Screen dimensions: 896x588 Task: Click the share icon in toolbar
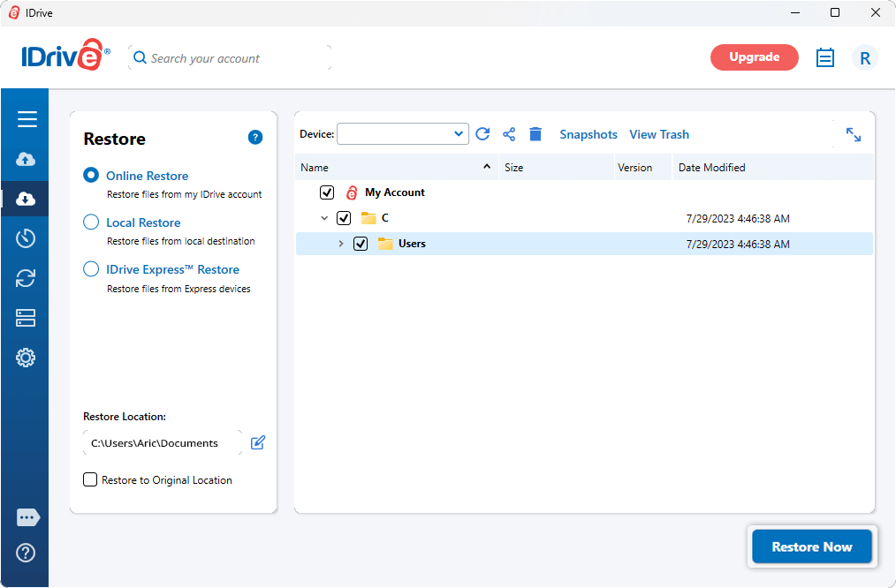[509, 134]
